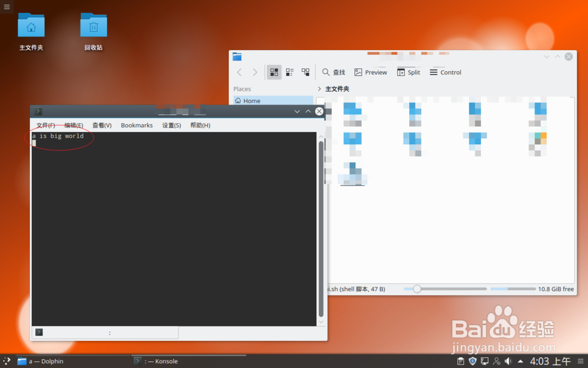Split the Dolphin view into two panes
The image size is (588, 368).
408,72
